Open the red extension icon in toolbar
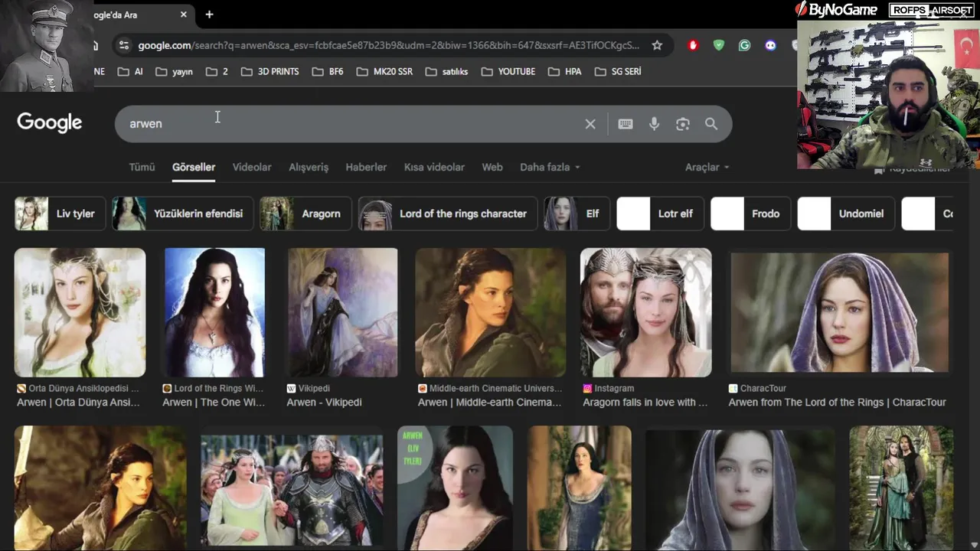This screenshot has height=551, width=980. coord(693,45)
